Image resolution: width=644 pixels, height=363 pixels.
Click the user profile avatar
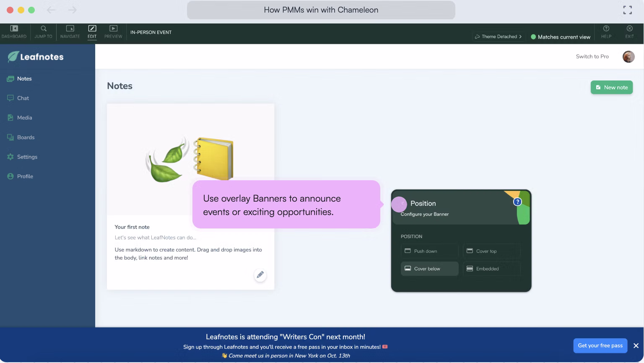click(628, 57)
